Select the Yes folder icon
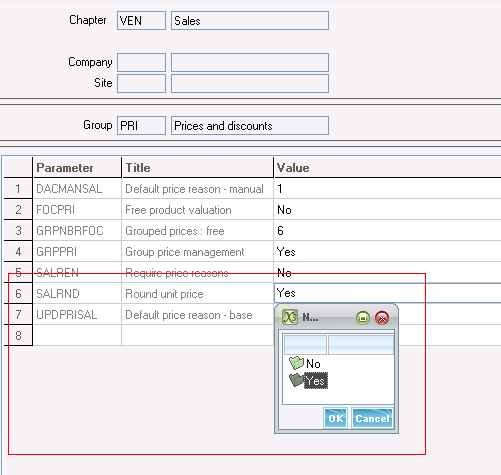 click(x=296, y=380)
